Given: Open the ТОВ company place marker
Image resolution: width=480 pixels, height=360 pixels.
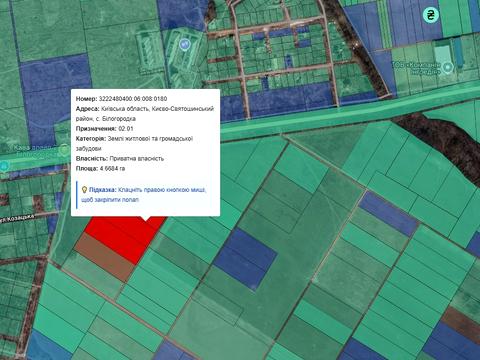Looking at the screenshot, I should pyautogui.click(x=448, y=68).
